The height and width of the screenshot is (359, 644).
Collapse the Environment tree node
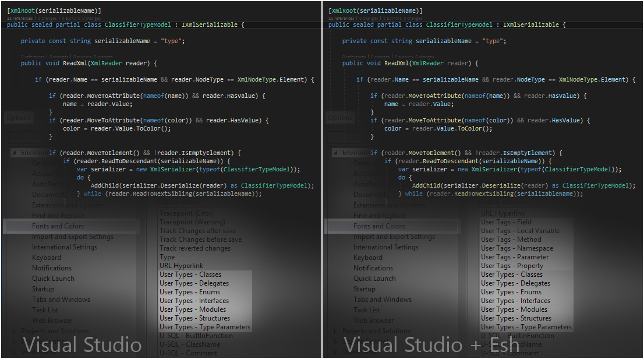15,152
